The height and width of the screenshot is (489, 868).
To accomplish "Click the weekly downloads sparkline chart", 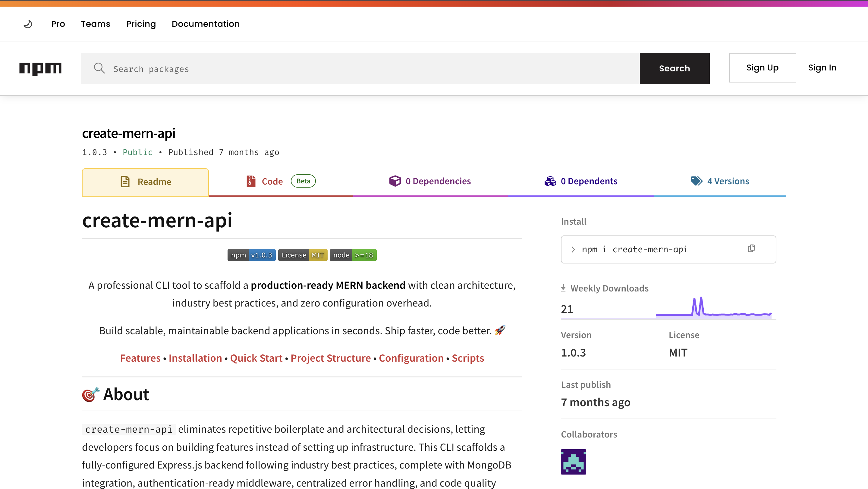I will pyautogui.click(x=714, y=307).
